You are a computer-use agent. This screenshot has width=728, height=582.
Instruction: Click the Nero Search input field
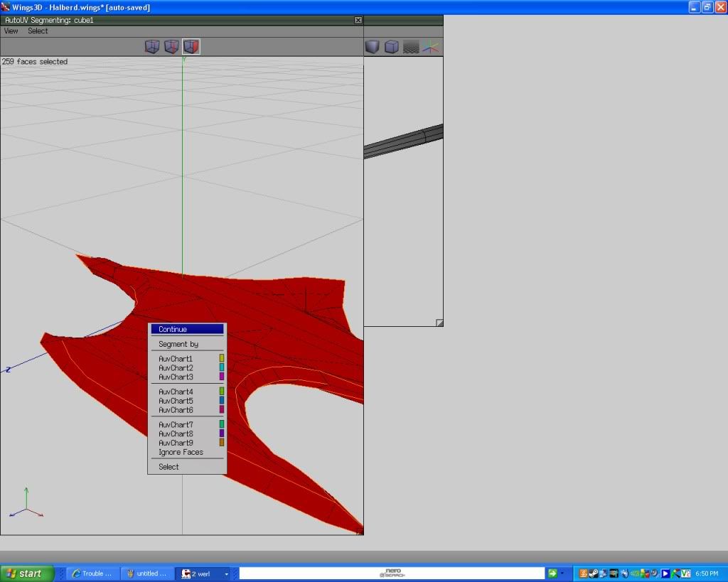391,573
